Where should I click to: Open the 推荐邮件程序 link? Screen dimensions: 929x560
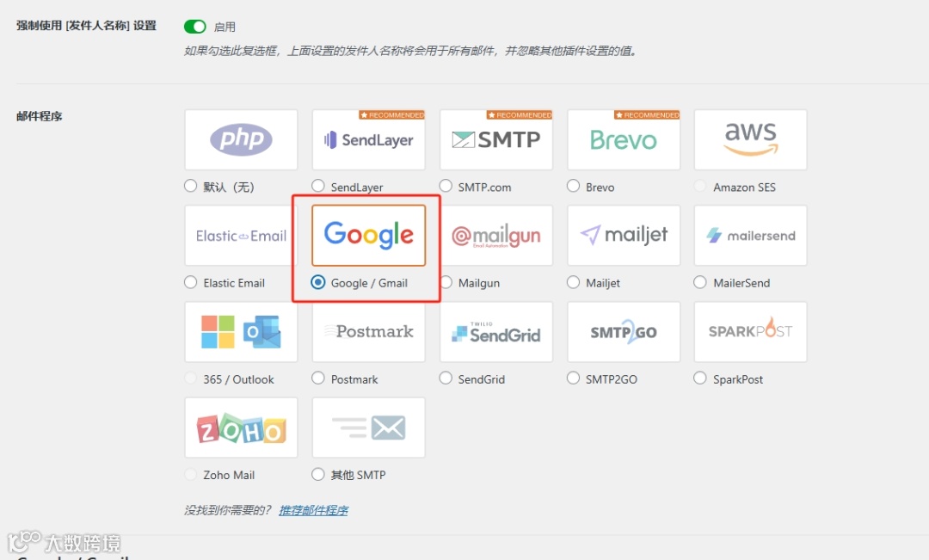coord(313,510)
